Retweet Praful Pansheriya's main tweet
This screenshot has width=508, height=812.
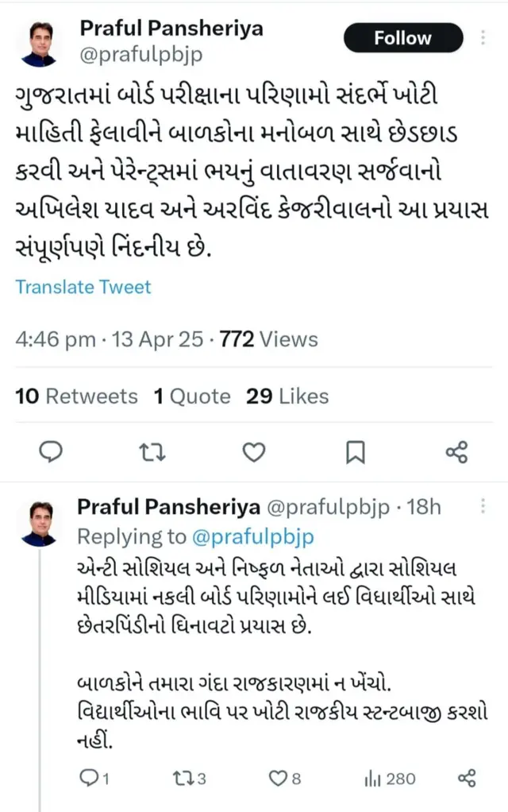[152, 452]
